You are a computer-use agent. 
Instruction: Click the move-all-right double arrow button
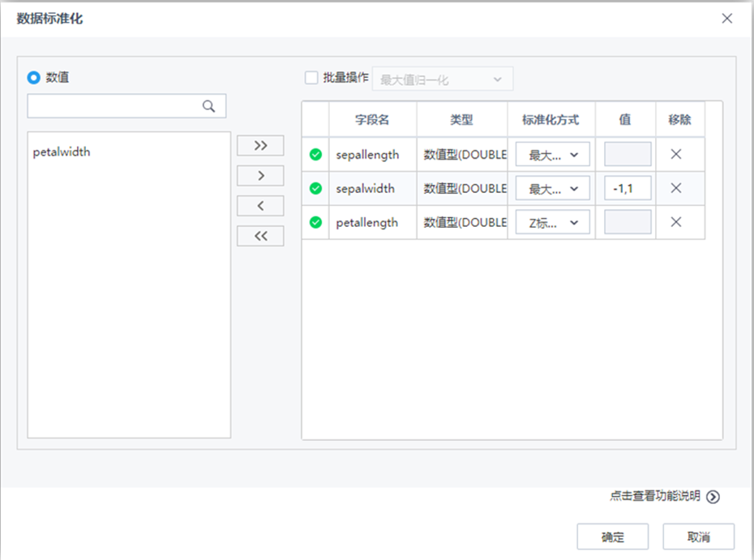click(x=259, y=145)
